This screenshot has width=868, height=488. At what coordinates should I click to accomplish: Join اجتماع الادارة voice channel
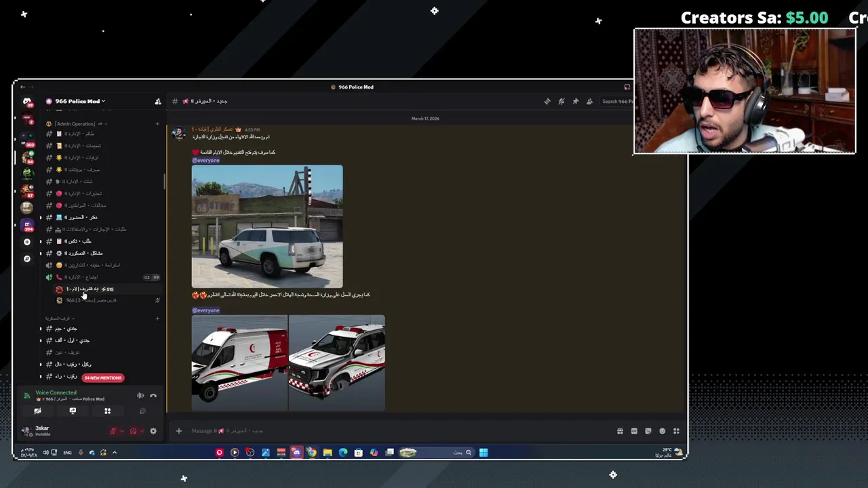click(102, 277)
